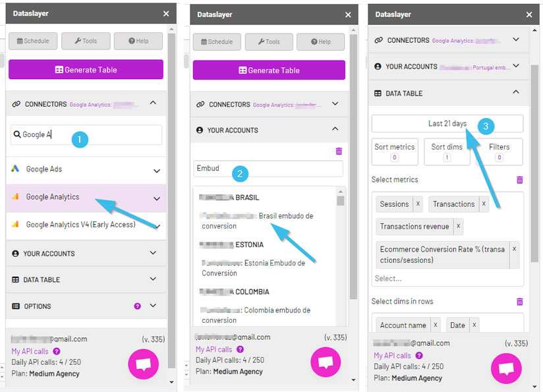This screenshot has width=543, height=392.
Task: Remove the Sessions metric chip
Action: [418, 204]
